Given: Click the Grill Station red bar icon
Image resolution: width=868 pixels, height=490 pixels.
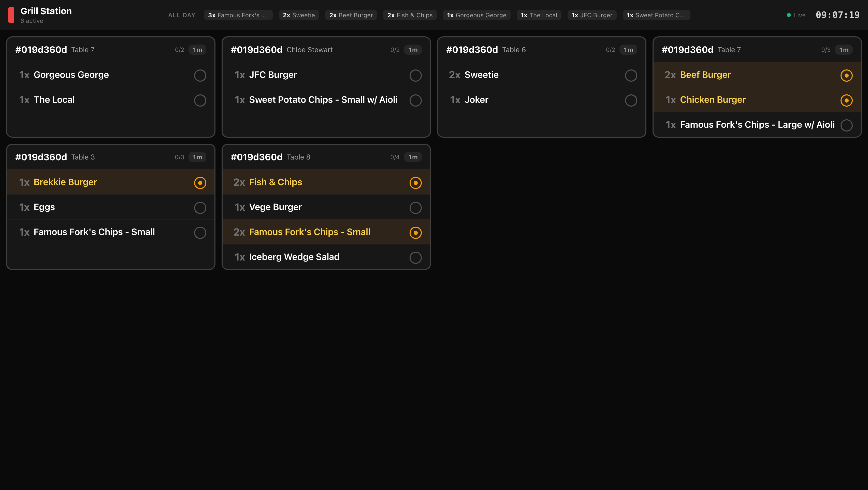Looking at the screenshot, I should click(x=12, y=15).
